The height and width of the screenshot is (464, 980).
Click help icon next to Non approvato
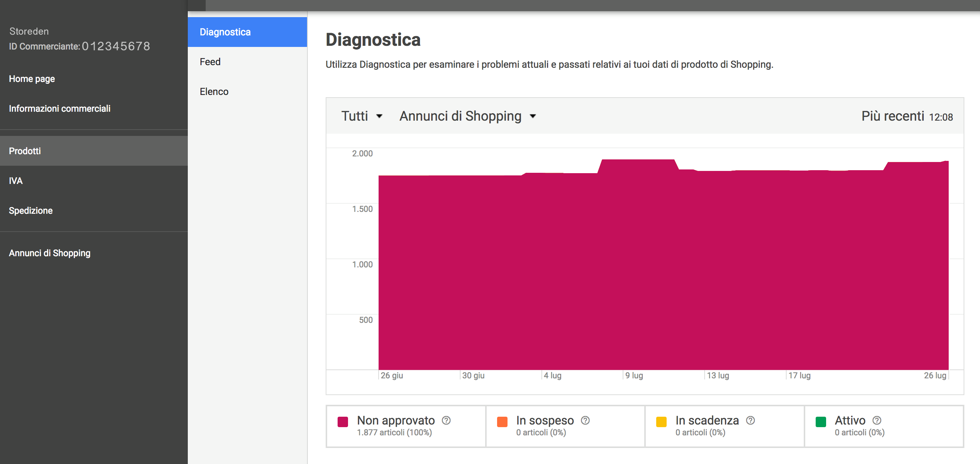click(x=446, y=420)
